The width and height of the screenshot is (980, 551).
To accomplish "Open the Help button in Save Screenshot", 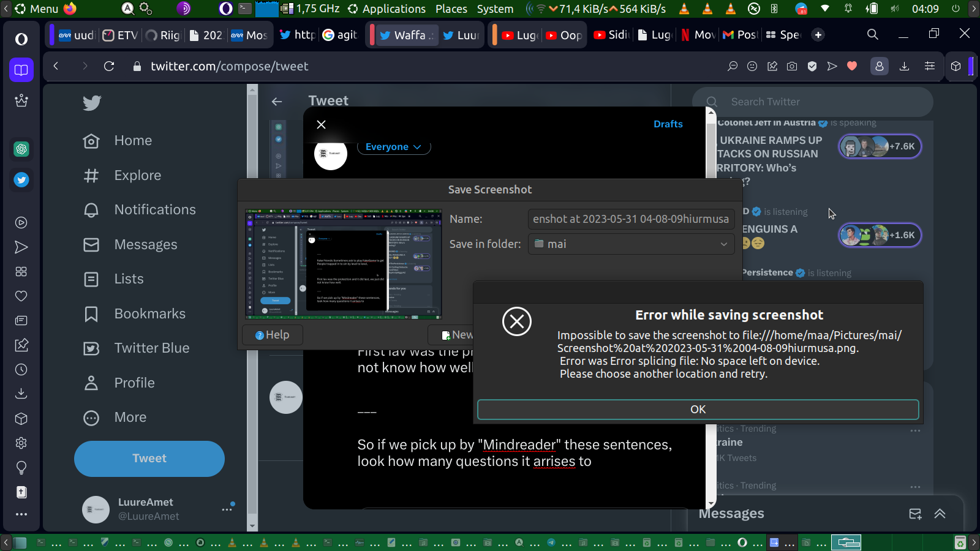I will (x=273, y=335).
